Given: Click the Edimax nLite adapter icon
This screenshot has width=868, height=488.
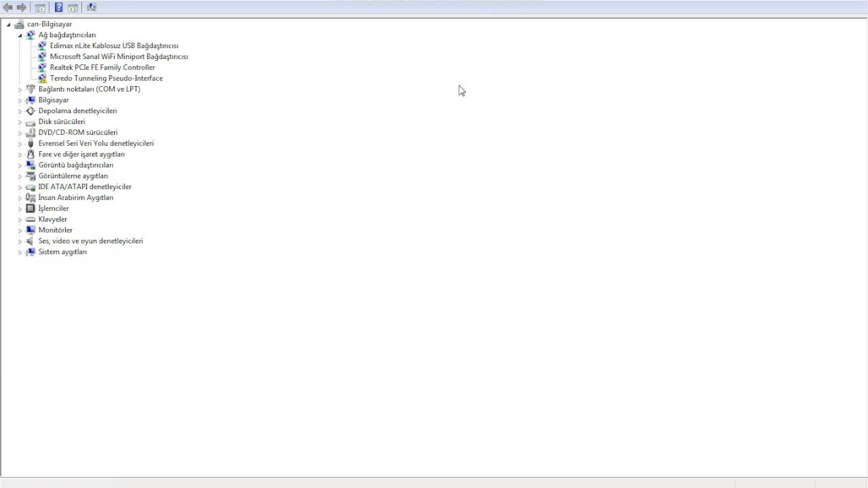Looking at the screenshot, I should (x=42, y=46).
